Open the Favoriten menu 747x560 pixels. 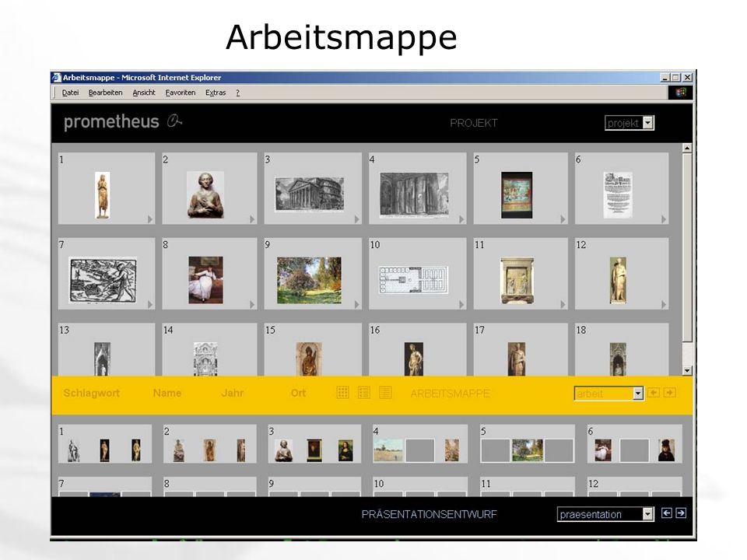click(180, 93)
